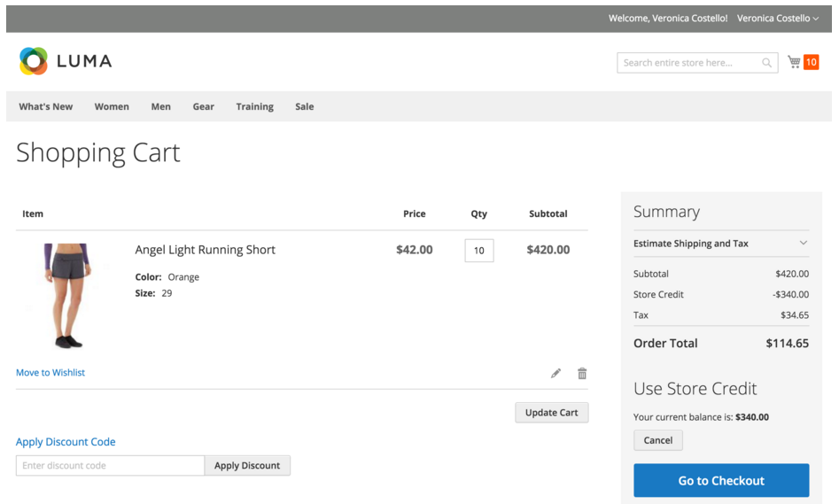Open the Women menu
Viewport: 839px width, 504px height.
112,106
